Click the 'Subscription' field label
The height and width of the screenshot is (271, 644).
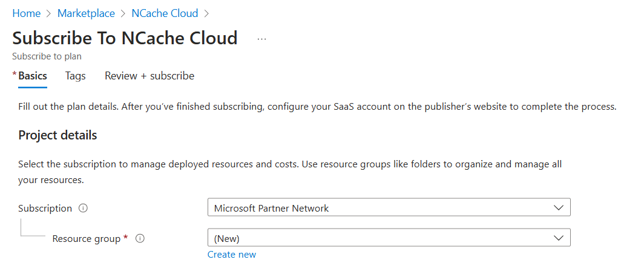[45, 208]
